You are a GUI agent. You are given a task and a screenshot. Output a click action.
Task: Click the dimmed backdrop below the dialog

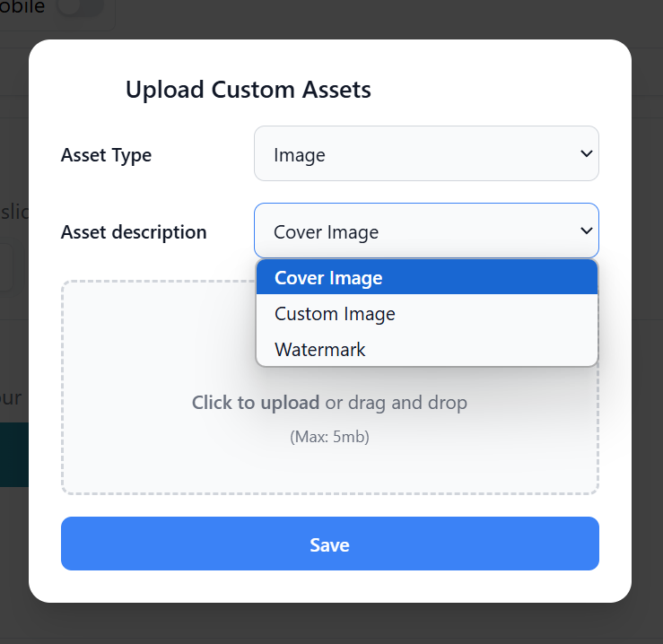click(330, 623)
